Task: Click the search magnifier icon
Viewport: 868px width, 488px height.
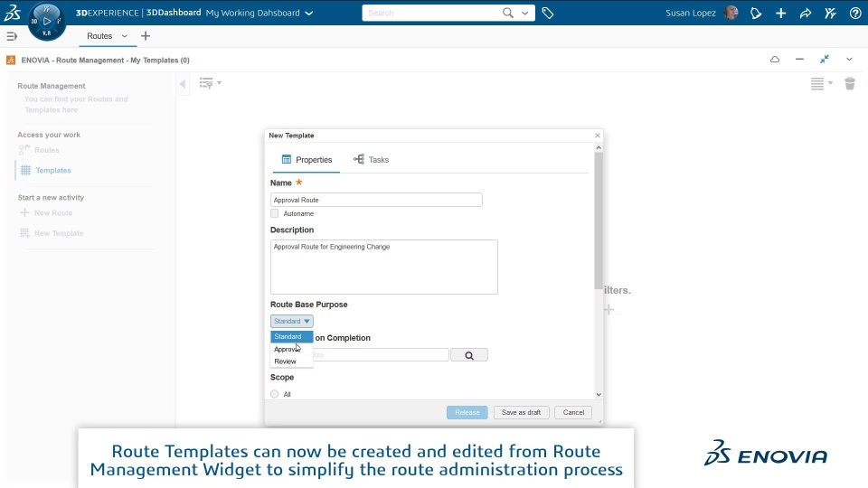Action: coord(507,13)
